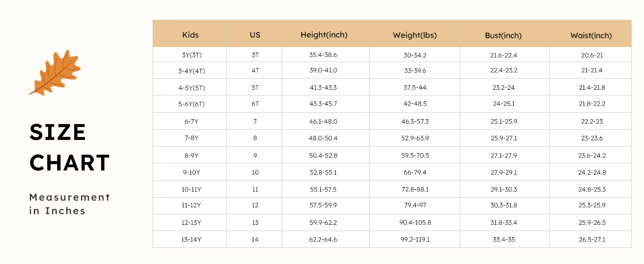Select bust value 27.1-27.9
644x264 pixels.
pos(505,155)
